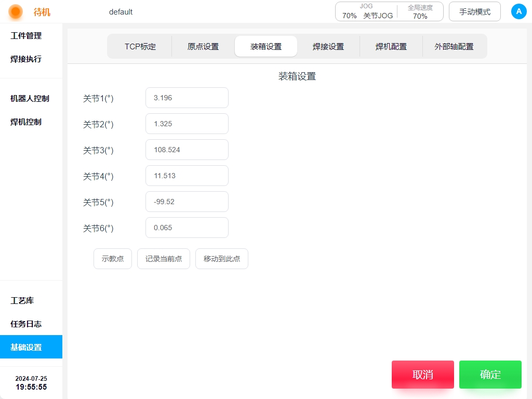
Task: Open 焊接执行 in the sidebar
Action: pos(26,59)
